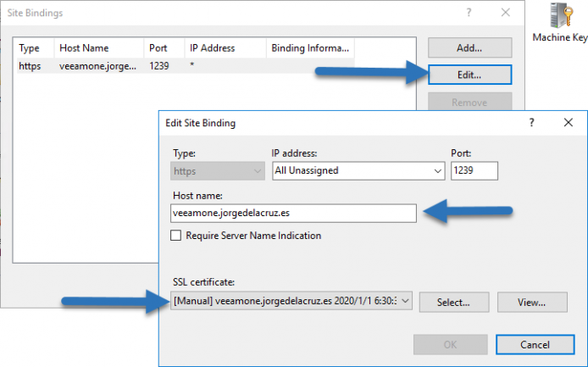This screenshot has width=588, height=367.
Task: Click the Edit... button in Site Bindings
Action: point(469,75)
